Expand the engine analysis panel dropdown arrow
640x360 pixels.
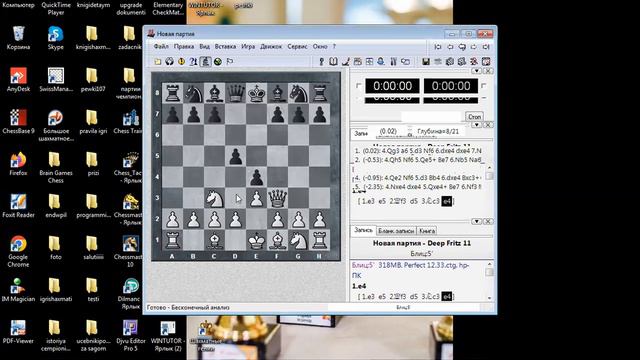click(x=476, y=125)
